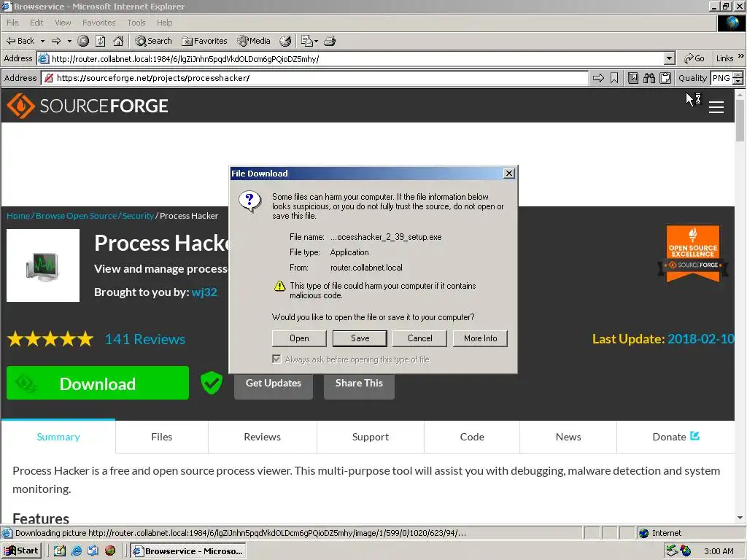Screen dimensions: 747x560
Task: Open the Edit menu
Action: pos(36,23)
